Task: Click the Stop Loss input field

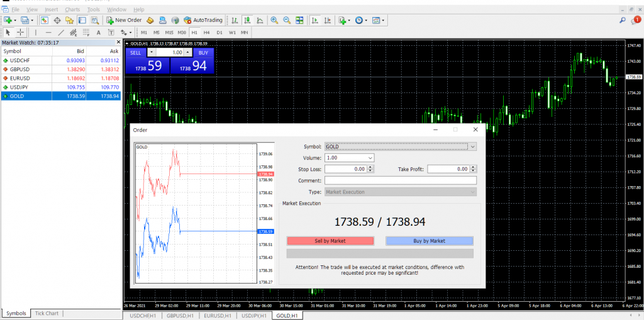Action: [346, 169]
